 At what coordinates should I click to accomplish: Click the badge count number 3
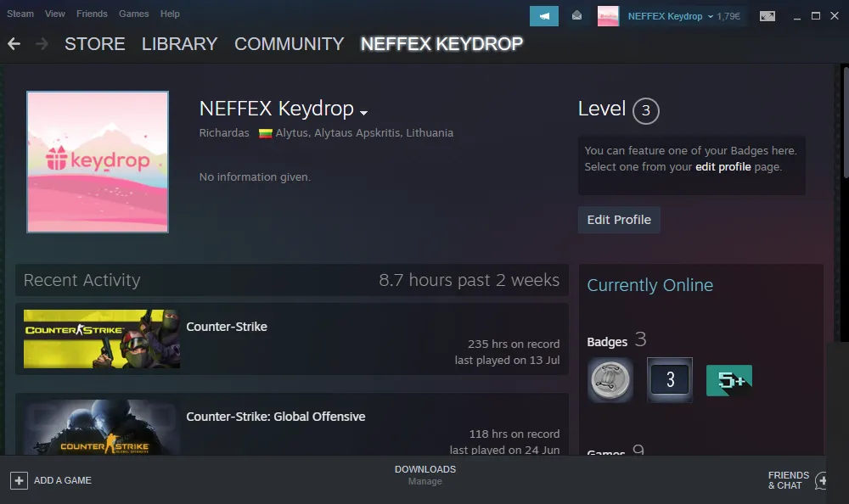640,339
